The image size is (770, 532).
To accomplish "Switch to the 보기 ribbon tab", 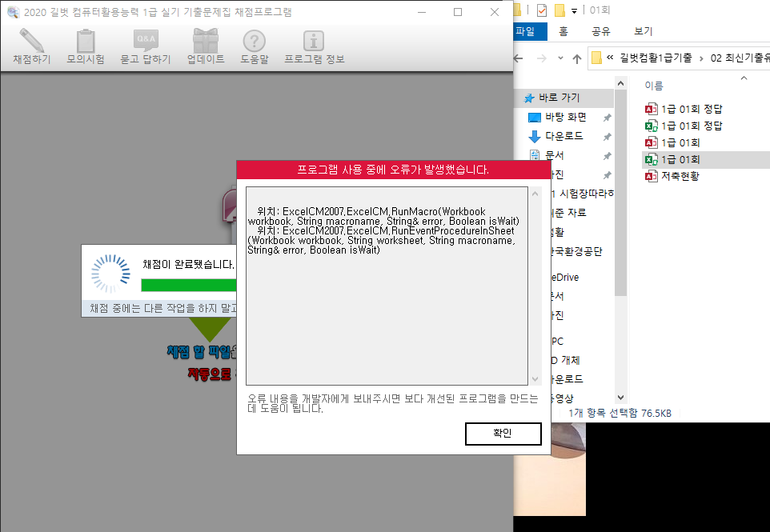I will (x=643, y=31).
